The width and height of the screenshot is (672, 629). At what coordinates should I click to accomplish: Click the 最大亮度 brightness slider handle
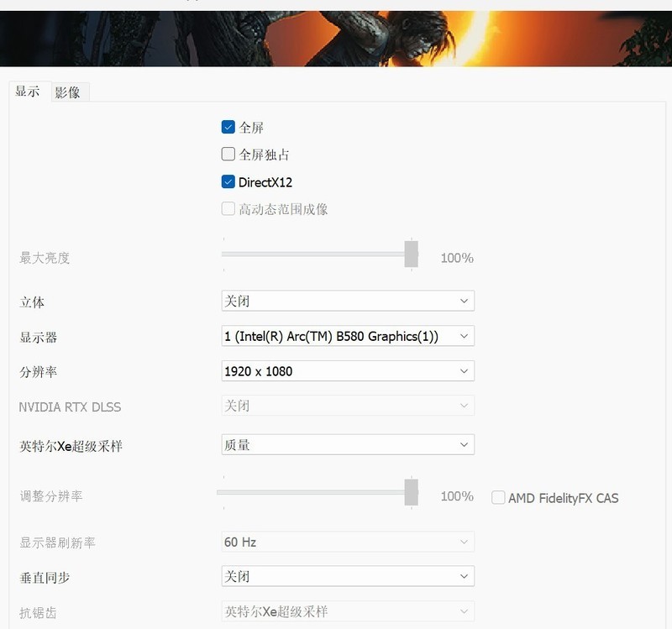click(x=411, y=252)
